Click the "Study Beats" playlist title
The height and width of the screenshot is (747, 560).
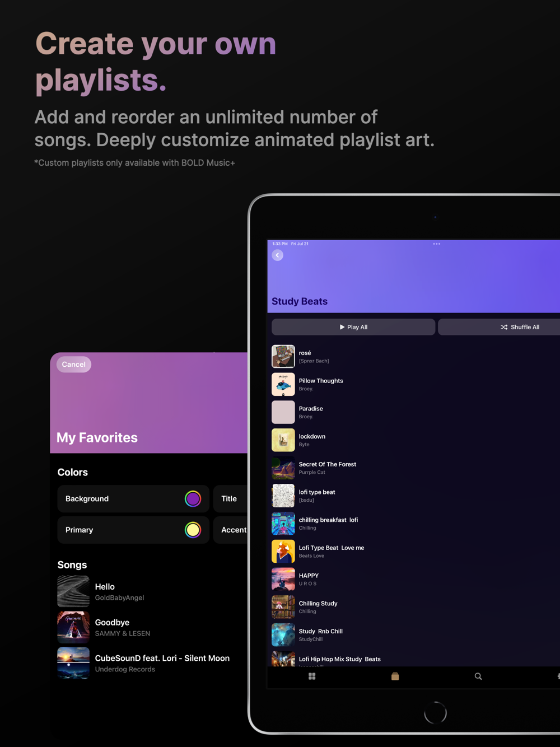click(x=300, y=301)
